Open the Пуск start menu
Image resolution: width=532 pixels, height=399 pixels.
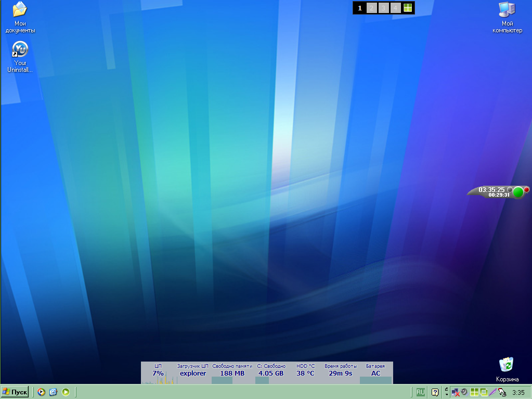click(x=15, y=392)
